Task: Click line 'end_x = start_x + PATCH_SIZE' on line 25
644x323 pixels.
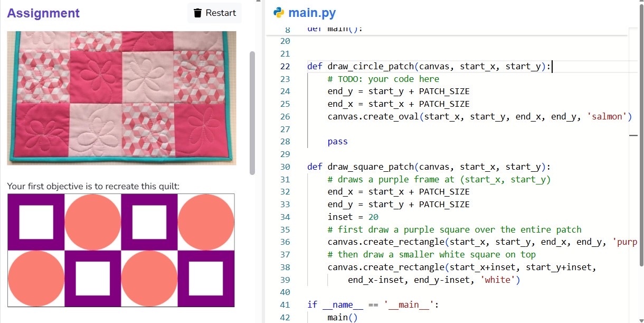Action: tap(399, 104)
